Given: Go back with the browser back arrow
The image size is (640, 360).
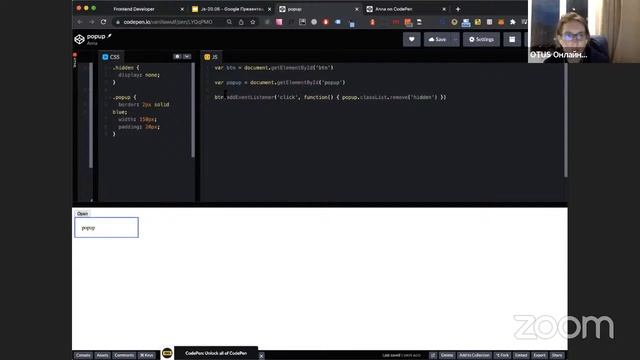Looking at the screenshot, I should click(80, 22).
